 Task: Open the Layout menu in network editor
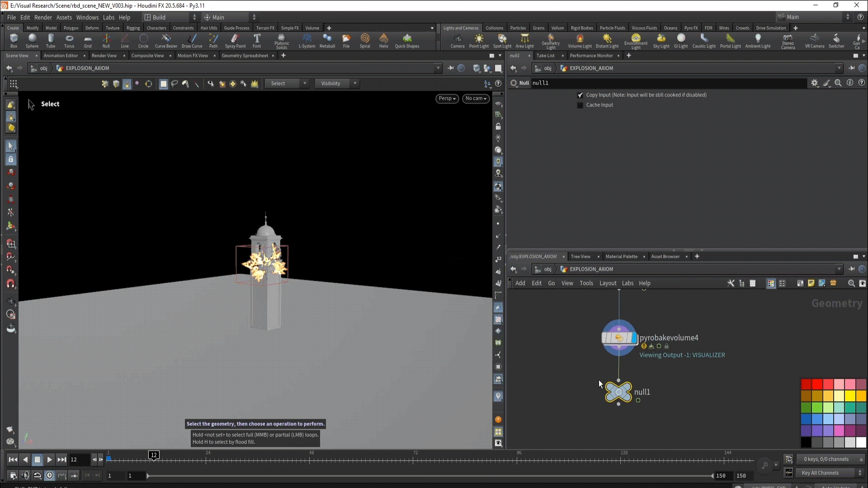coord(608,283)
